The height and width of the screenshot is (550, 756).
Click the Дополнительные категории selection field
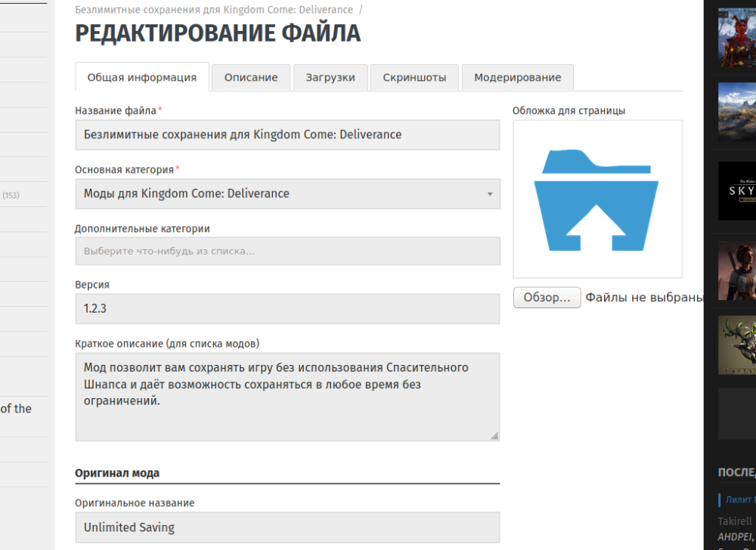pyautogui.click(x=287, y=251)
